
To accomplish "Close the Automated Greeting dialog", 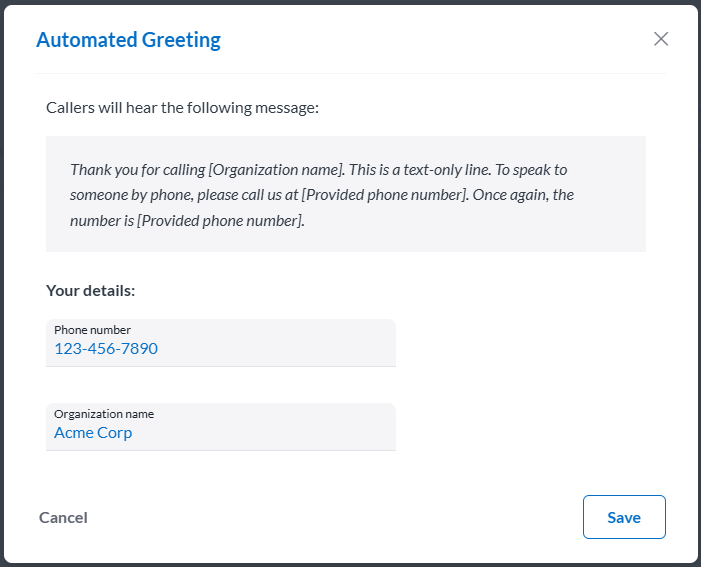I will pos(660,39).
